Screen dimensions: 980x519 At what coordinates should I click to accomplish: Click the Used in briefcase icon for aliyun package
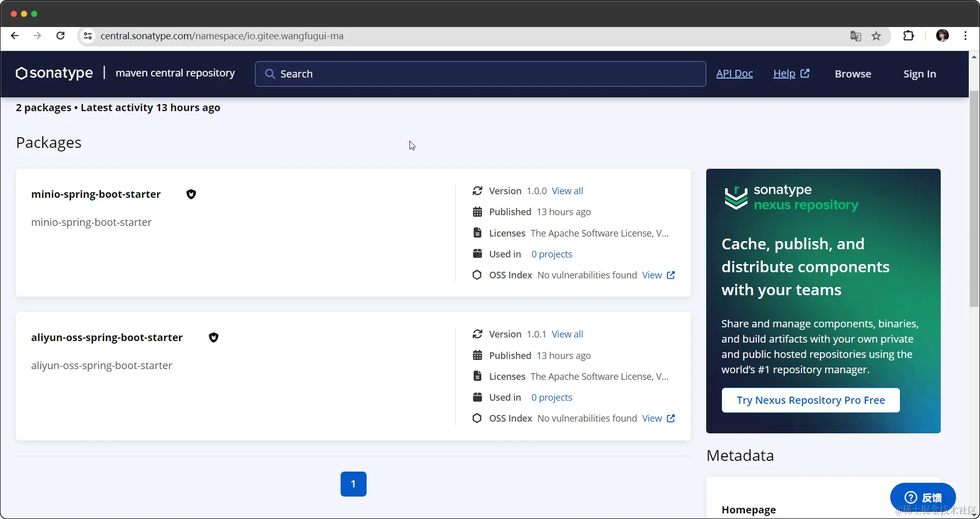point(477,397)
